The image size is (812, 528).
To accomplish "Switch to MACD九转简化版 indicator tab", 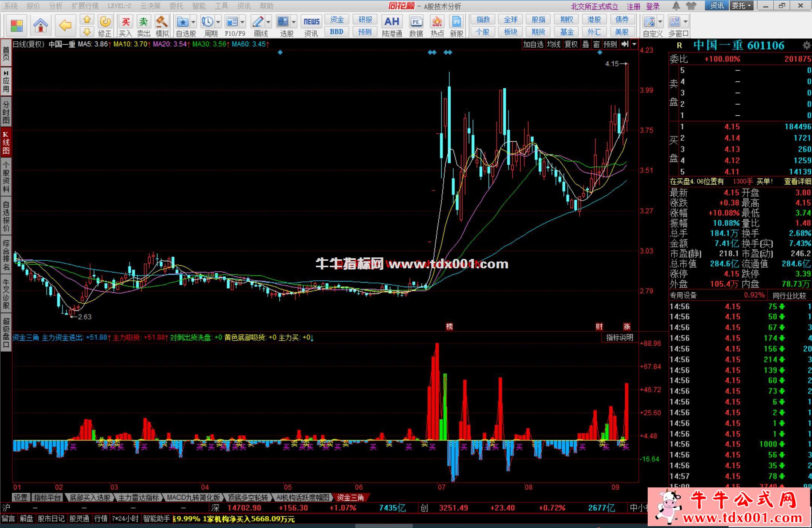I will pos(193,498).
